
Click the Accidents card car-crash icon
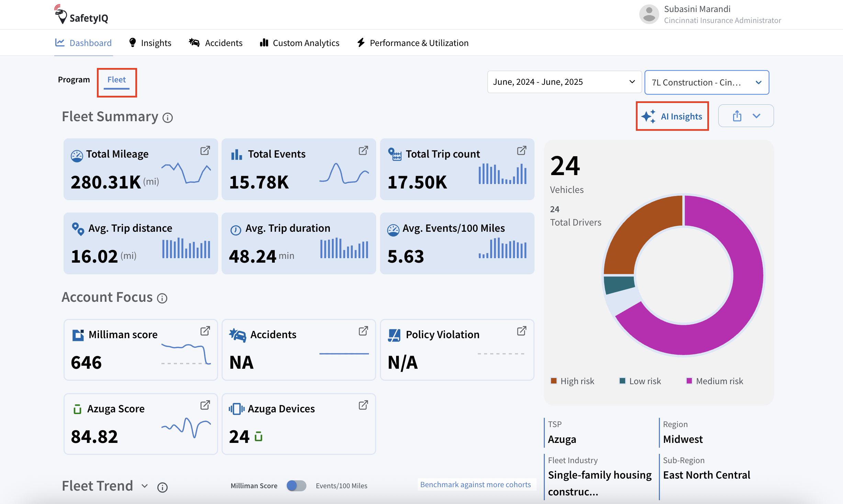[x=237, y=335]
